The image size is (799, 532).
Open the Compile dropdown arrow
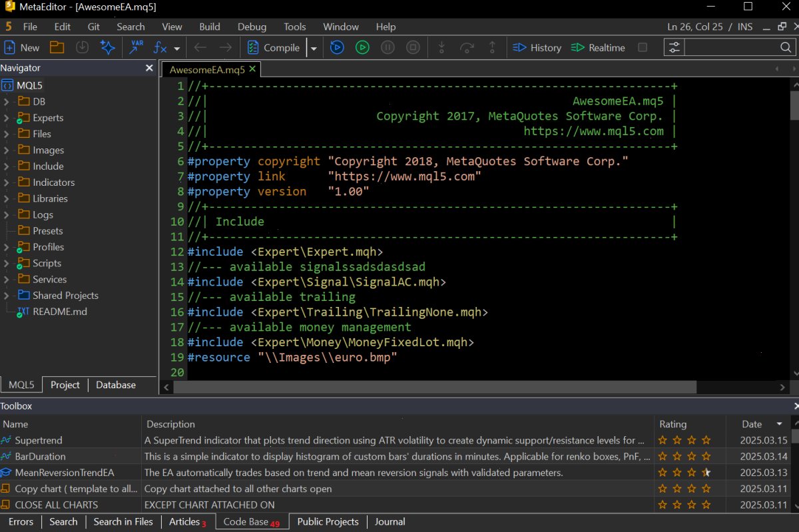tap(314, 48)
